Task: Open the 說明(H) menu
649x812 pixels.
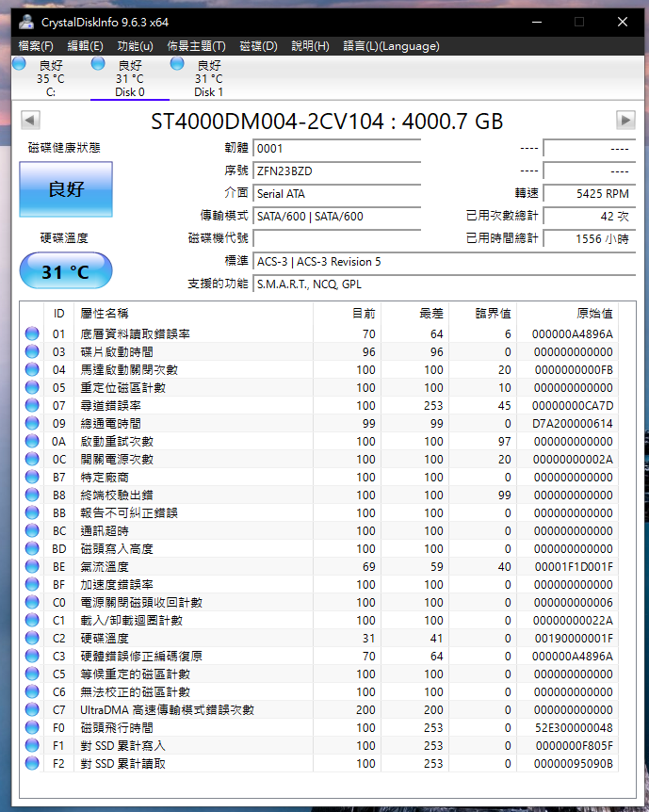Action: tap(310, 46)
